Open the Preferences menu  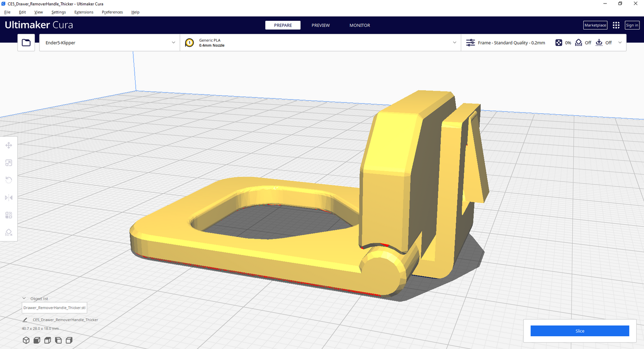(112, 12)
